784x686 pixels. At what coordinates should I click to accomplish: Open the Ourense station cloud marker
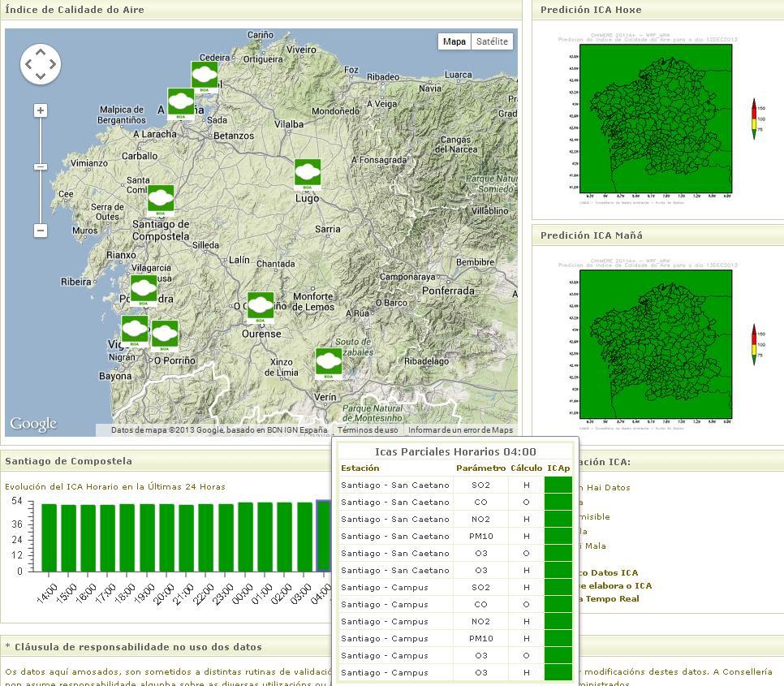[x=261, y=308]
